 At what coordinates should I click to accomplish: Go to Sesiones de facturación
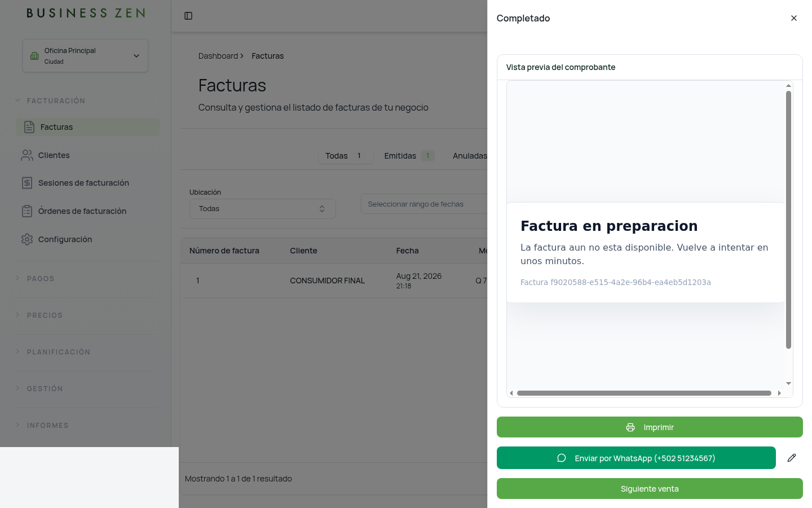coord(87,183)
